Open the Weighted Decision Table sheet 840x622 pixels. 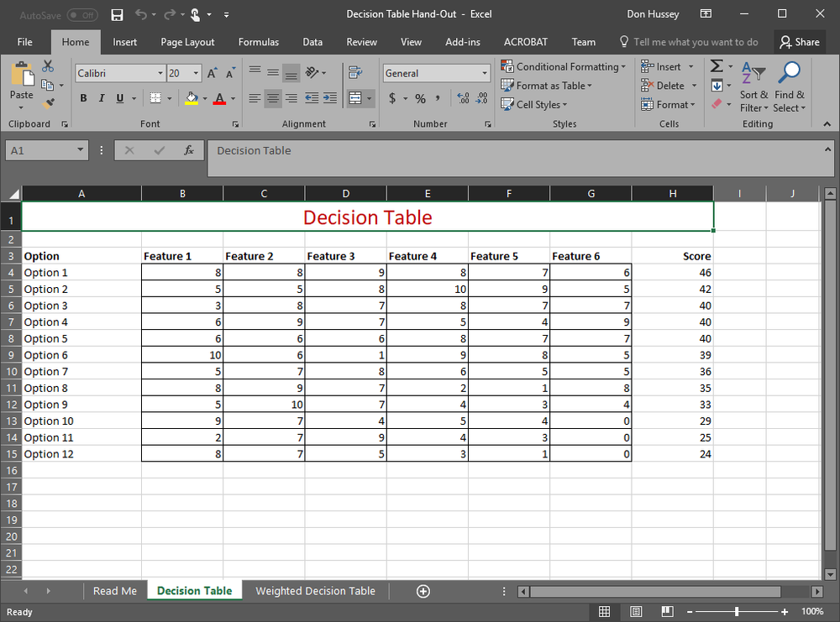(x=315, y=591)
